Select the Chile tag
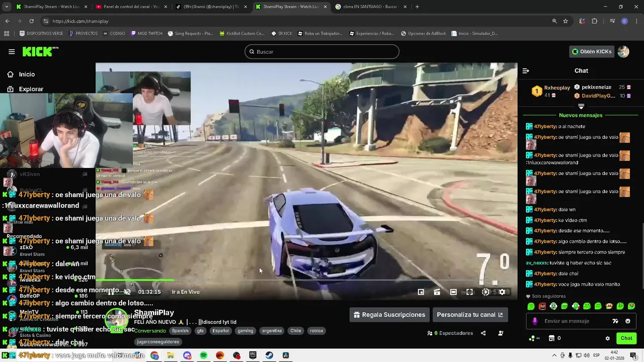 click(296, 331)
